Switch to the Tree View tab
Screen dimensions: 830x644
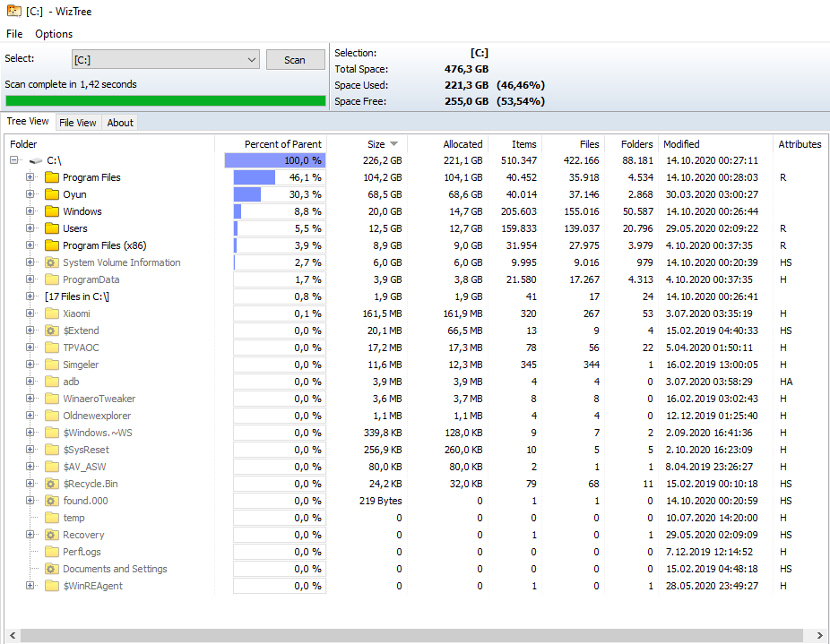[28, 121]
